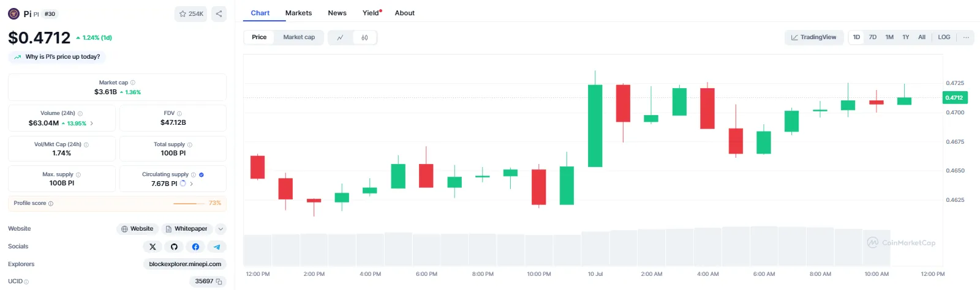980x290 pixels.
Task: Switch to the Markets tab
Action: tap(298, 13)
